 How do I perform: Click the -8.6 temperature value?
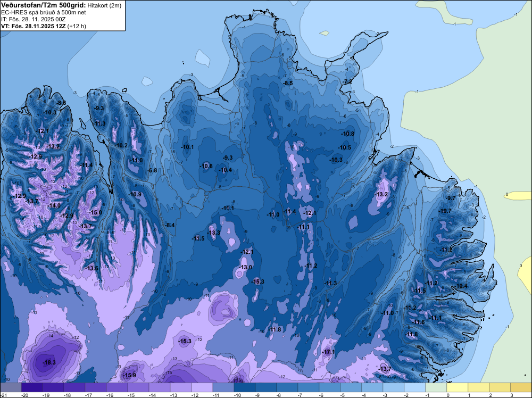tap(61, 103)
